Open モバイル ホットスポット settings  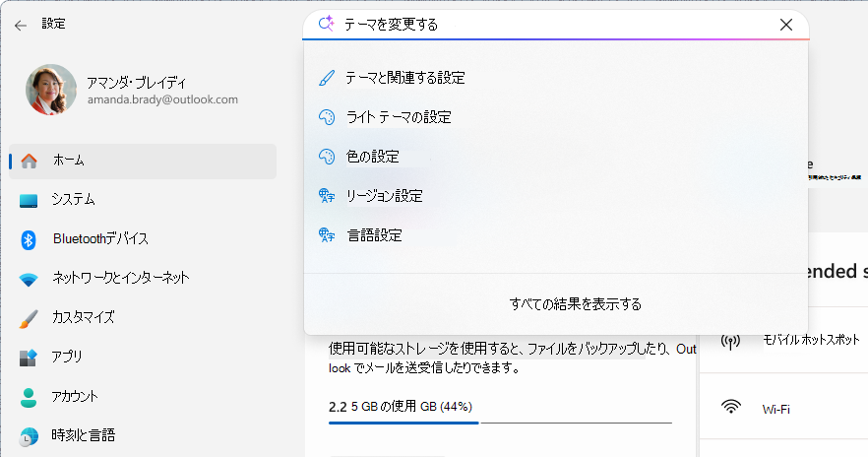(783, 340)
